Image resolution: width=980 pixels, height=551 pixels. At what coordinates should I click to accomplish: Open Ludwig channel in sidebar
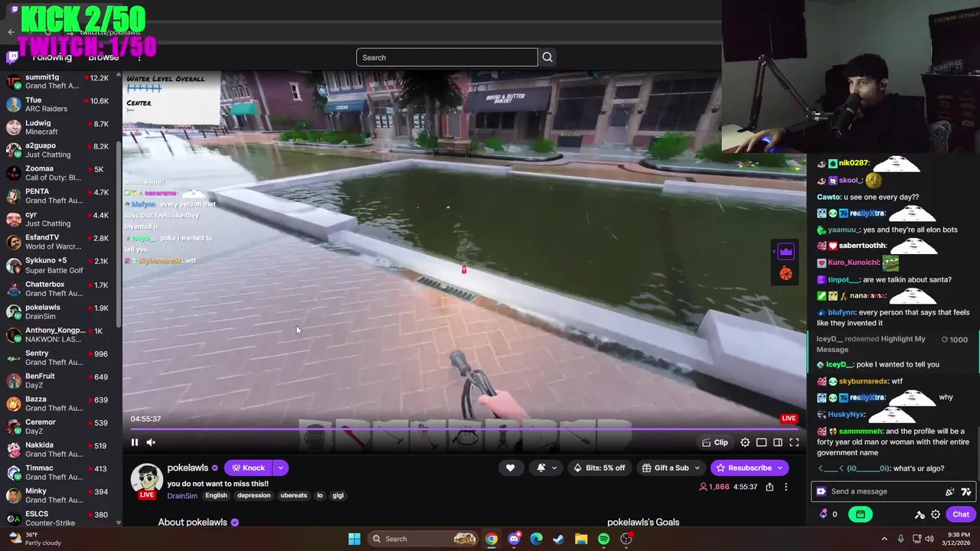click(58, 127)
